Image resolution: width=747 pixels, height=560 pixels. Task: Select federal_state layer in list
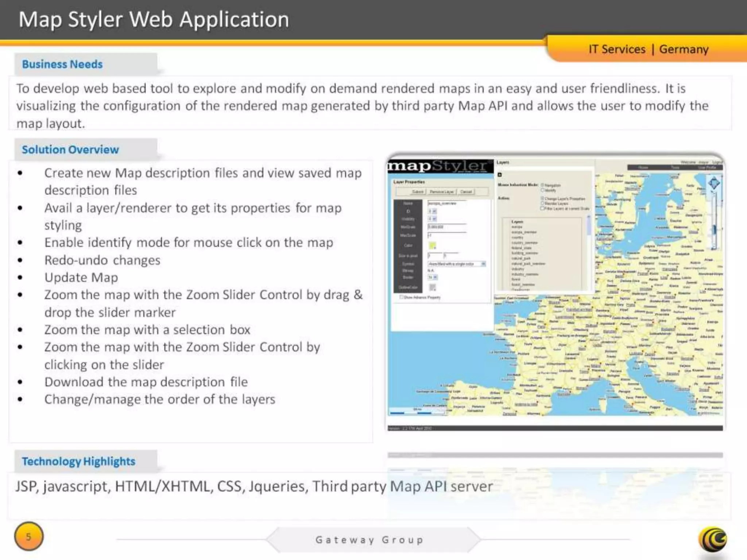click(x=522, y=248)
